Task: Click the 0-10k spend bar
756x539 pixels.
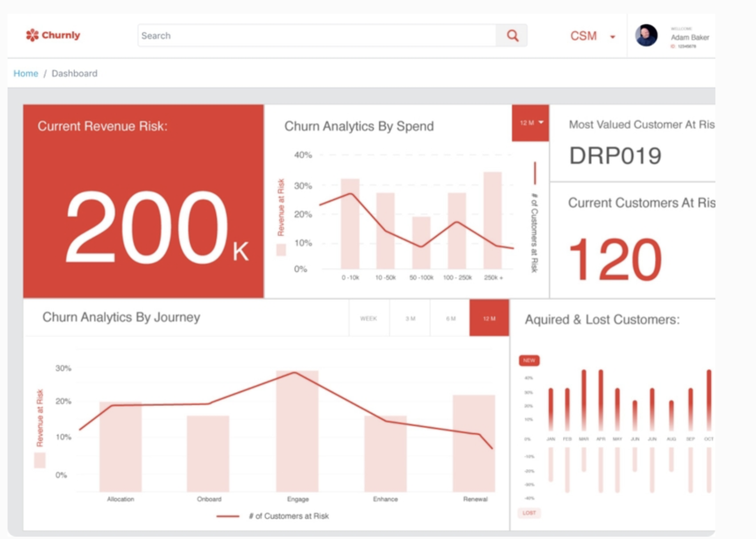Action: click(350, 224)
